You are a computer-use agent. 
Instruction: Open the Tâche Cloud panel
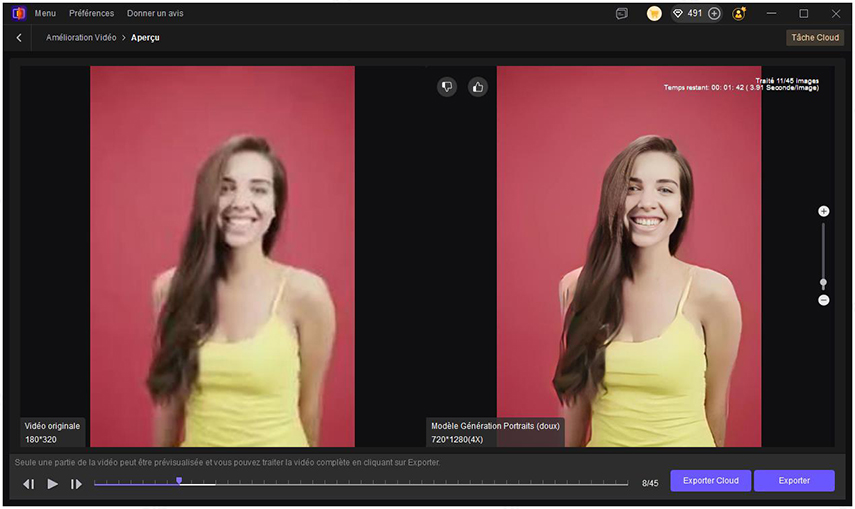click(x=815, y=38)
